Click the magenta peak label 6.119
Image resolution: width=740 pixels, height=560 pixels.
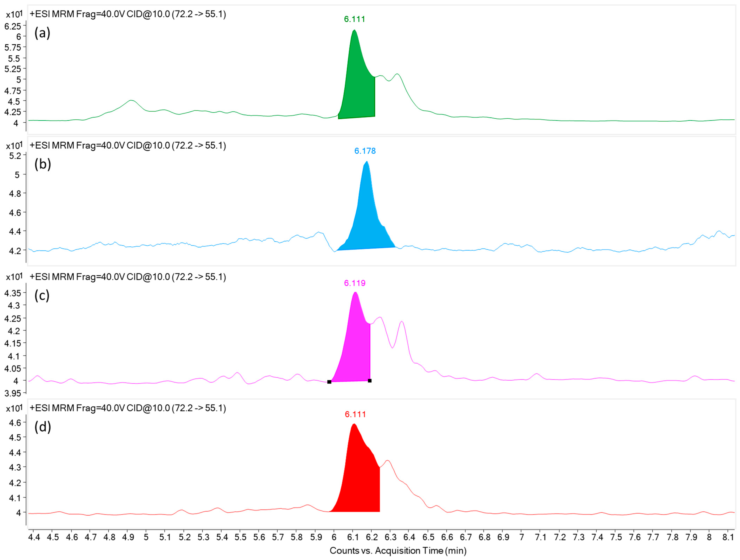pos(355,283)
